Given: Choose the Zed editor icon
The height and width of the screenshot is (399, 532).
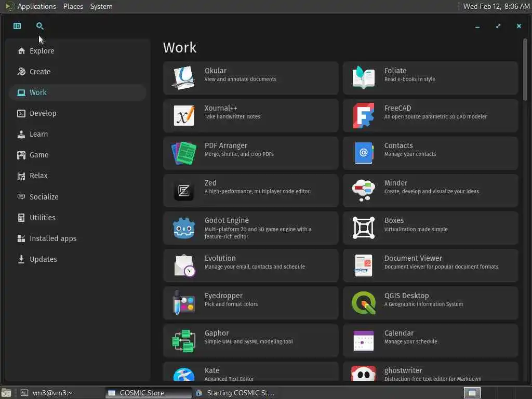Looking at the screenshot, I should tap(184, 190).
